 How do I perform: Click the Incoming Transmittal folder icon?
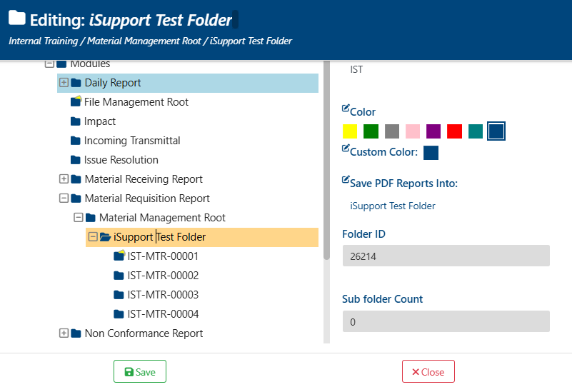point(76,141)
